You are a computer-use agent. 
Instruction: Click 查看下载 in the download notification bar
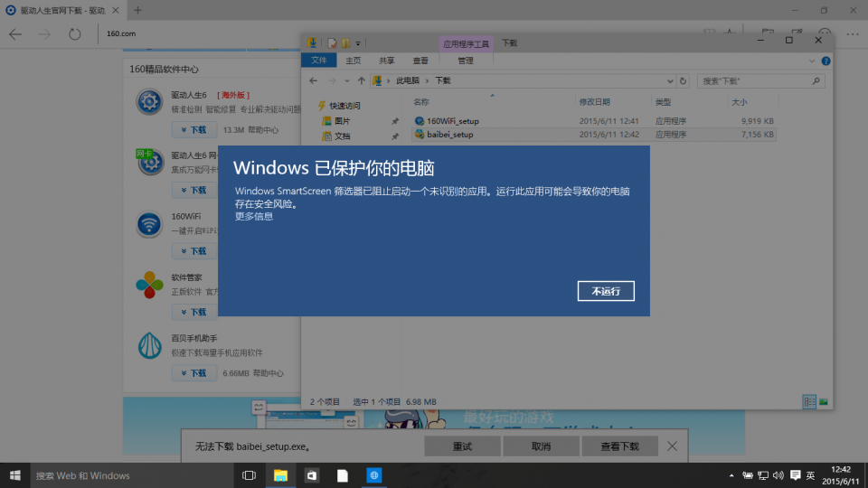click(620, 446)
